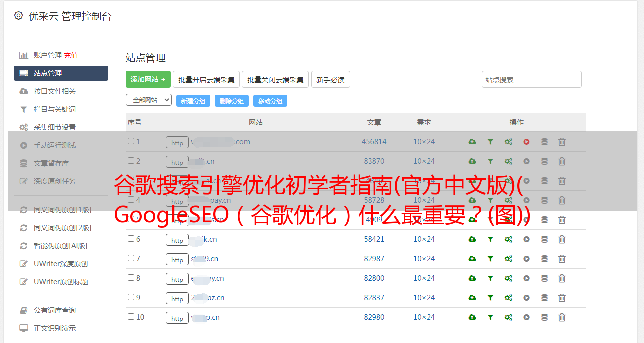This screenshot has height=343, width=644.
Task: Click the red play icon in row 1
Action: pos(526,142)
